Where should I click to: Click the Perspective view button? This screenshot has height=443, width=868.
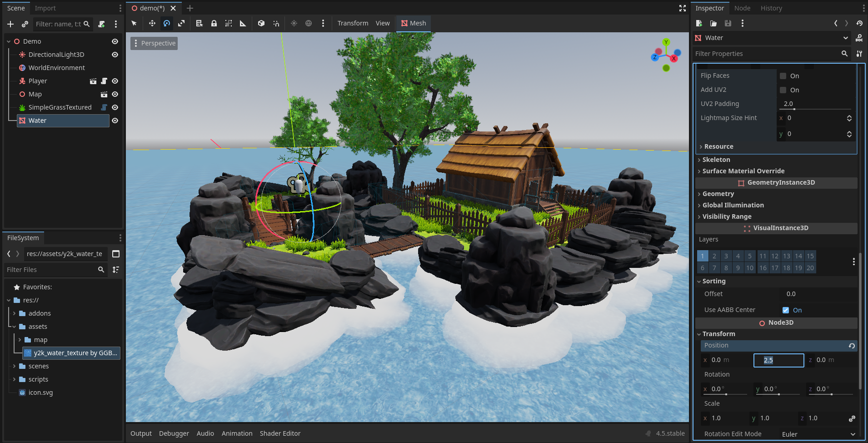pyautogui.click(x=154, y=43)
